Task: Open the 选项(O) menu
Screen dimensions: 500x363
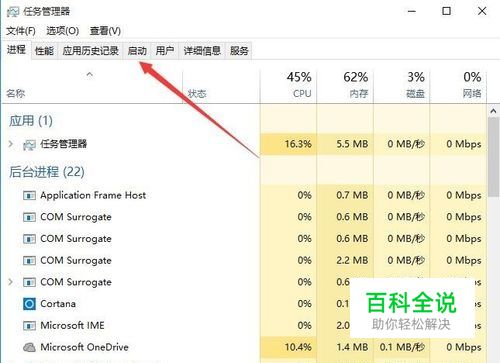Action: [x=62, y=31]
